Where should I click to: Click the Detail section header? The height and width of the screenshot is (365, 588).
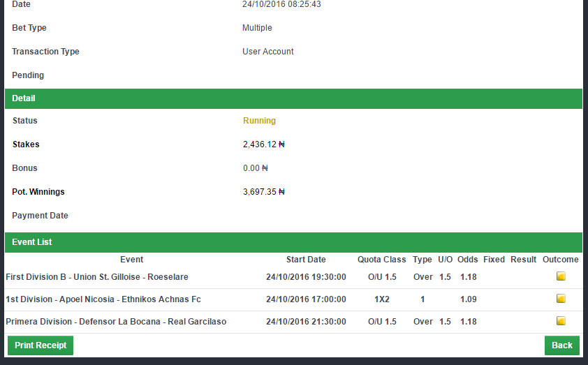(x=293, y=98)
